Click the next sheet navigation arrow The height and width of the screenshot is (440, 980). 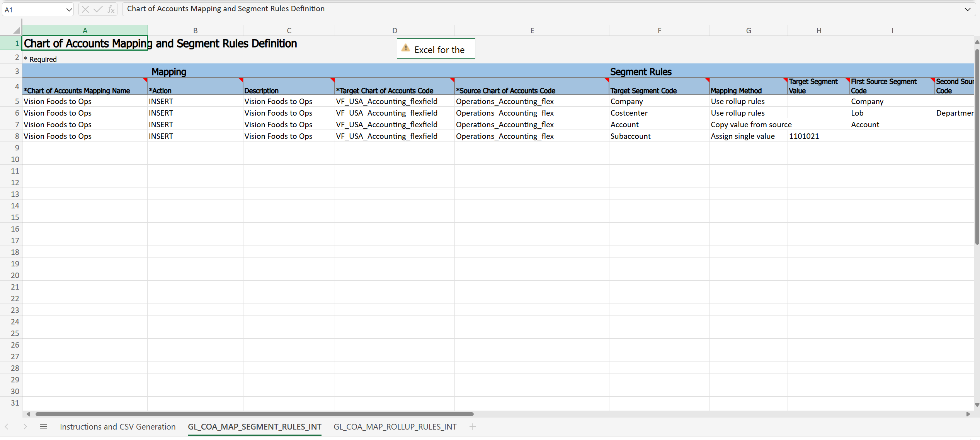26,427
